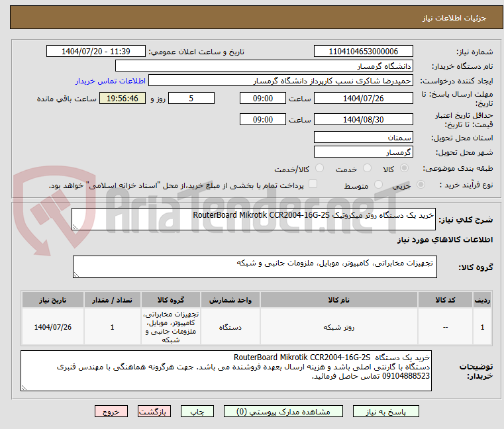Select the 'کالا' radio button
Image resolution: width=504 pixels, height=429 pixels.
(405, 168)
